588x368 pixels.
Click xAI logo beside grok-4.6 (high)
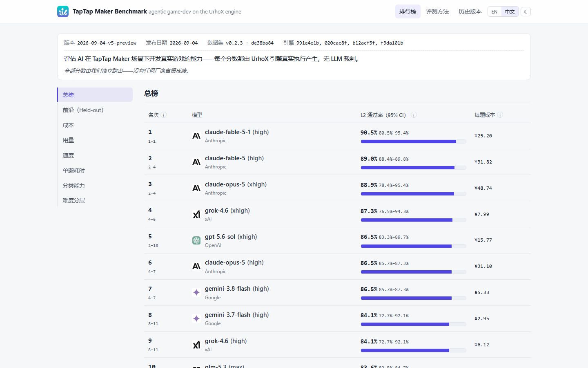196,345
